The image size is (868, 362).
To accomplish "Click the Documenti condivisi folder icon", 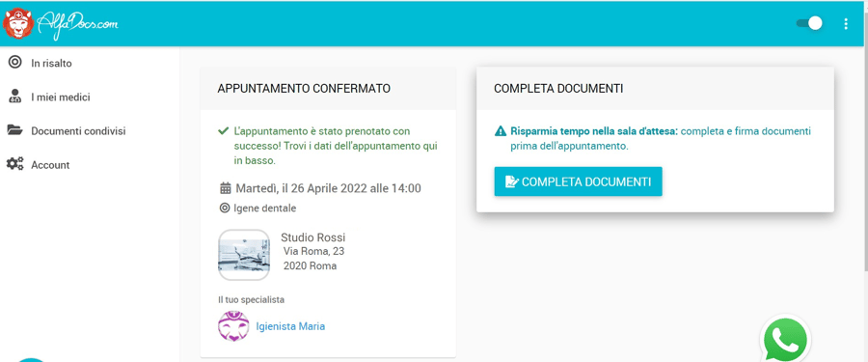I will point(14,131).
